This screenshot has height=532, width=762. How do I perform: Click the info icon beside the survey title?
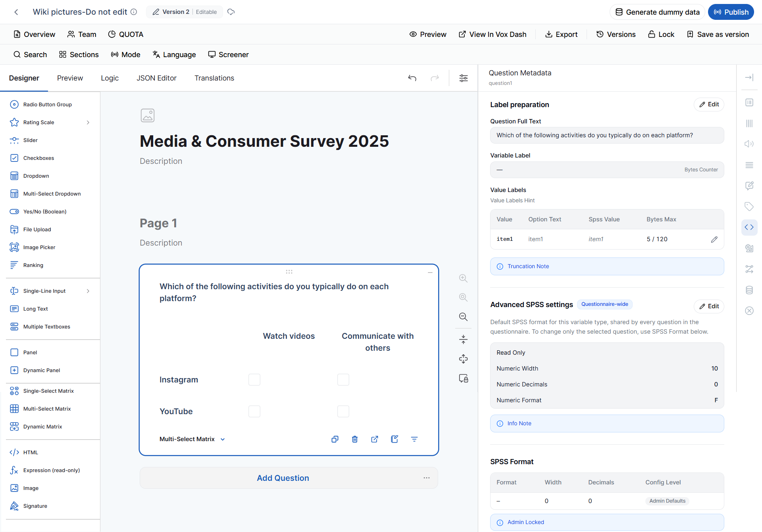click(x=134, y=12)
